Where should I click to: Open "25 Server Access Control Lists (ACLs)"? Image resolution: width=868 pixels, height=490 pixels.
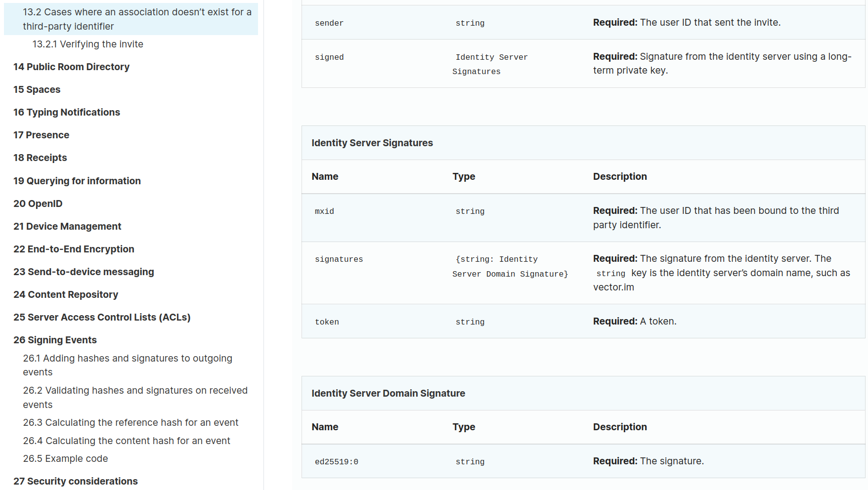click(102, 317)
